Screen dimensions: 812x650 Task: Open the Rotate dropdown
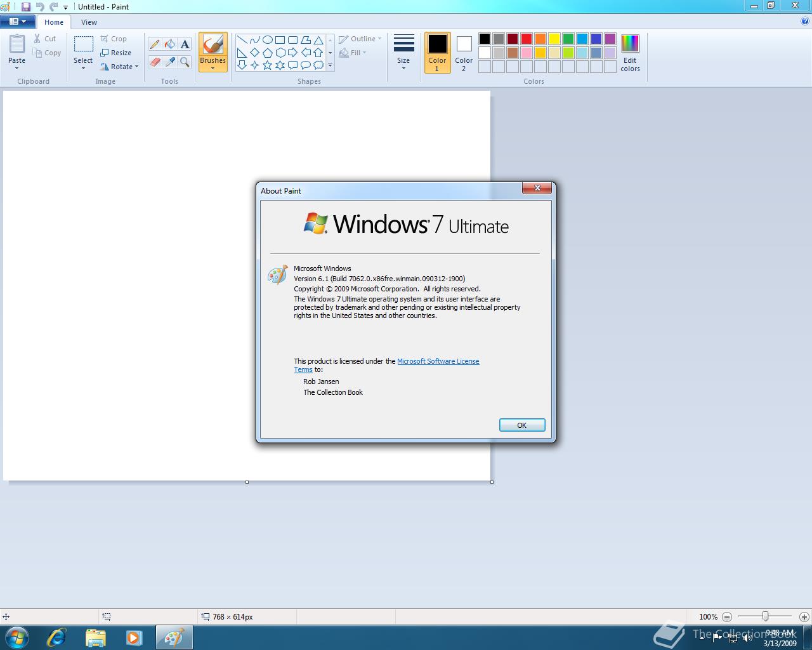(x=119, y=67)
